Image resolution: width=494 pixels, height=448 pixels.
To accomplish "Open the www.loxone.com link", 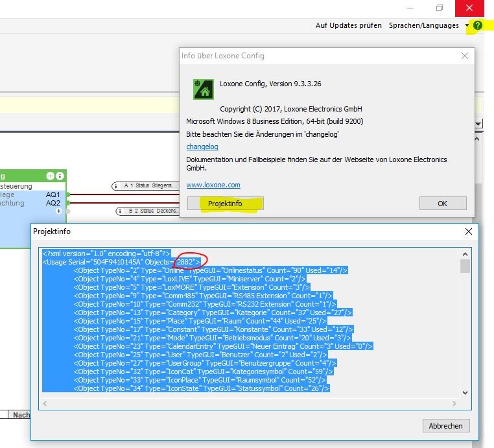I will [x=213, y=185].
